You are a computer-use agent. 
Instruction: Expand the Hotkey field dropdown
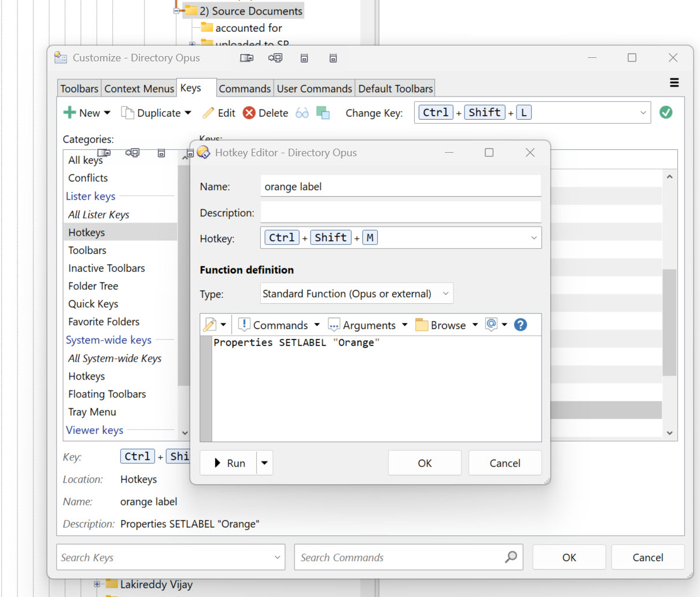coord(533,238)
